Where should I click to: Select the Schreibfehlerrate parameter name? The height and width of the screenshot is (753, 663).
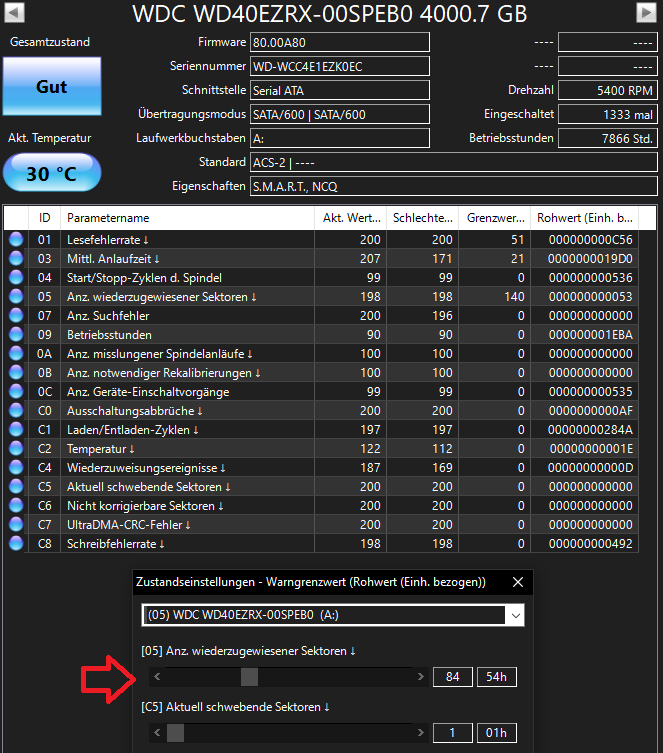point(115,544)
